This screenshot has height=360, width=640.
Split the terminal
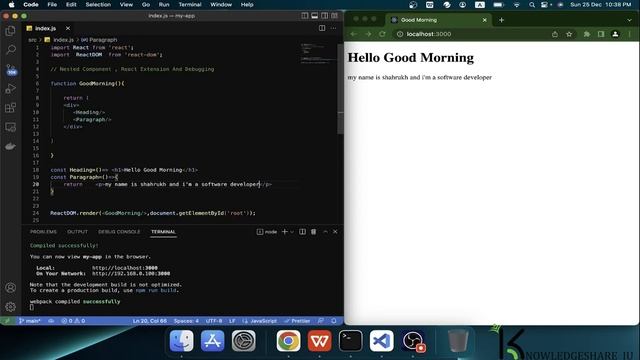click(x=302, y=231)
